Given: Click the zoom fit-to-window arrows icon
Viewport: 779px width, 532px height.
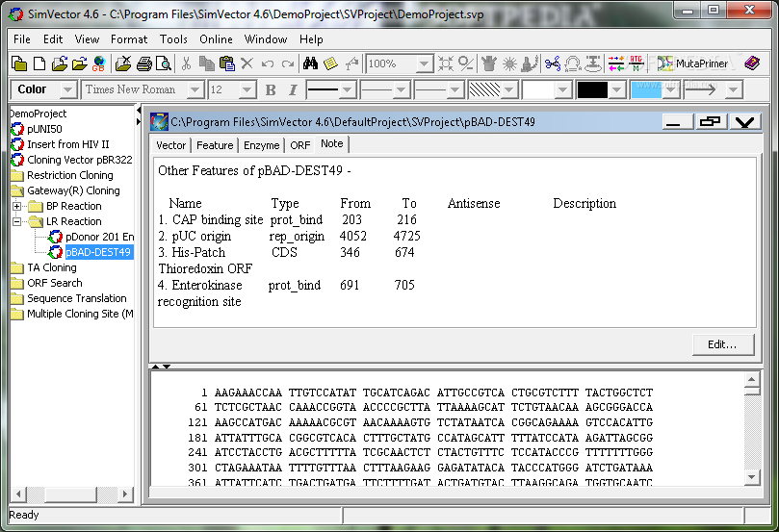Looking at the screenshot, I should click(446, 63).
